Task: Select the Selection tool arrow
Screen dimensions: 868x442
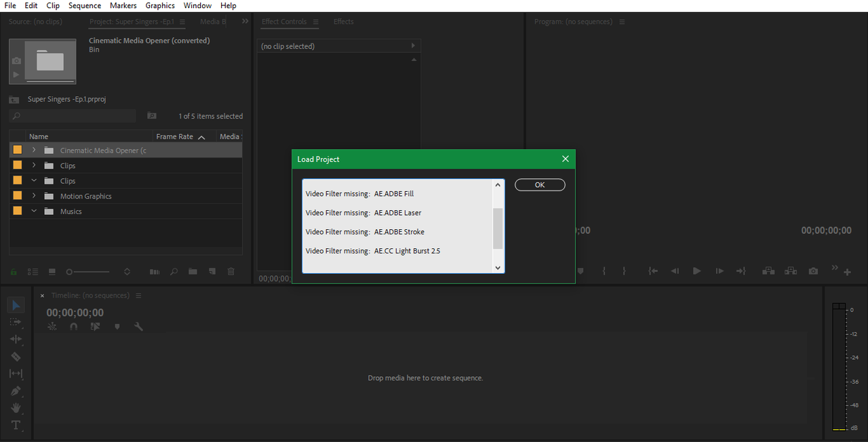Action: point(16,305)
